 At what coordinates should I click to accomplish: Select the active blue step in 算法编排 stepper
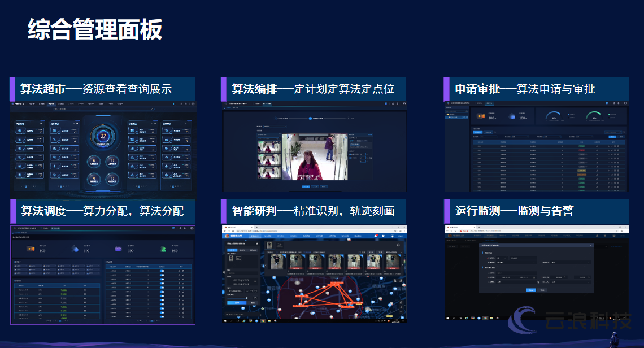[311, 118]
